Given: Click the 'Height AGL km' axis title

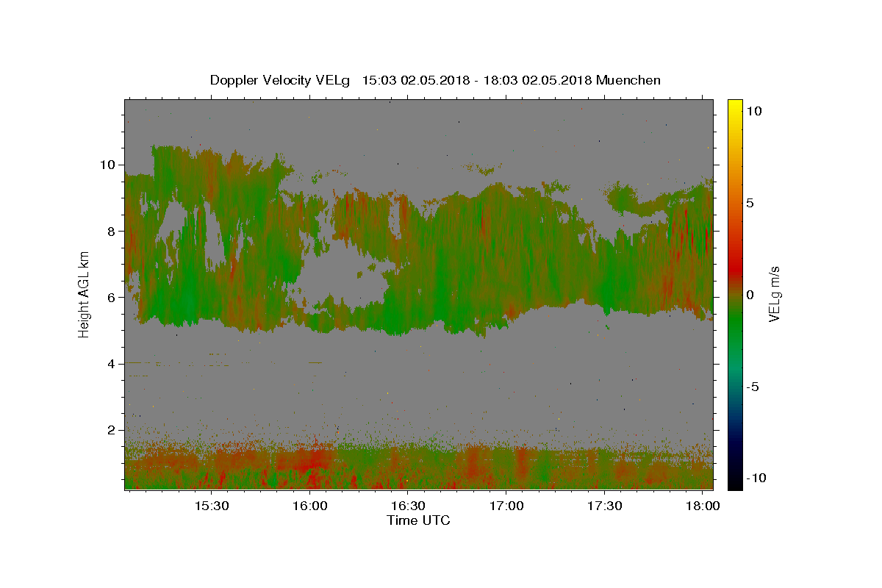Looking at the screenshot, I should point(84,294).
